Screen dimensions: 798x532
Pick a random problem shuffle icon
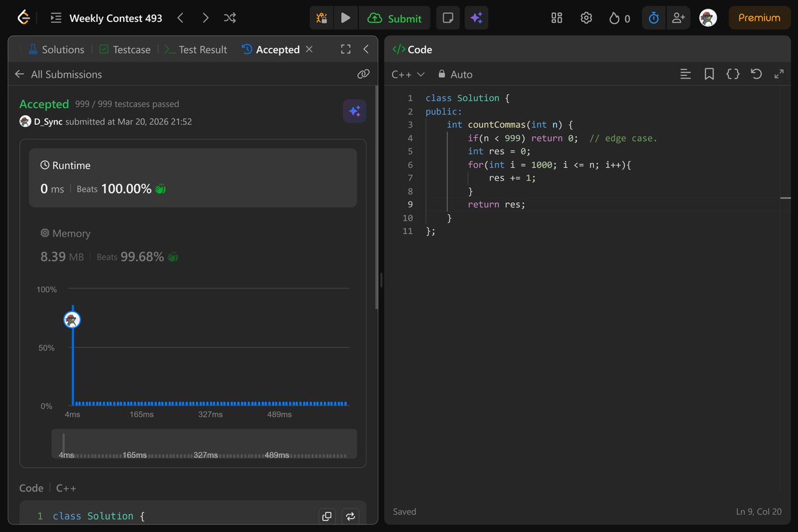click(x=230, y=18)
